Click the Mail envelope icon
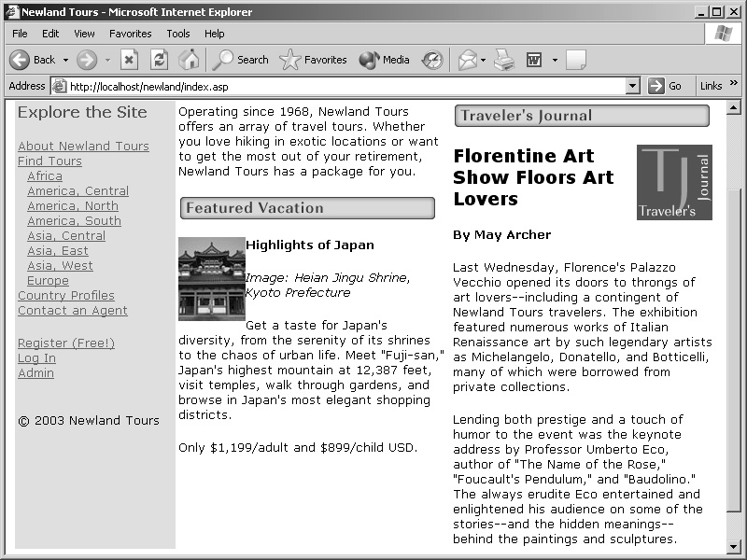 click(468, 60)
